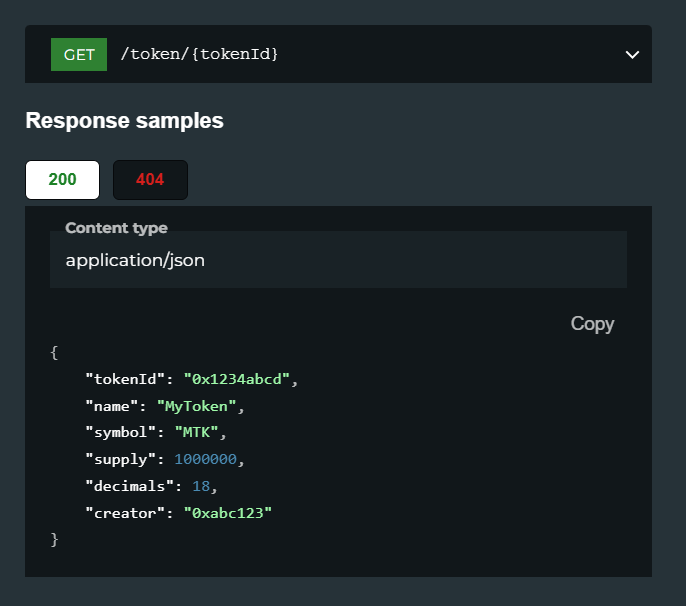Switch to the 404 response tab
This screenshot has width=686, height=606.
click(150, 180)
